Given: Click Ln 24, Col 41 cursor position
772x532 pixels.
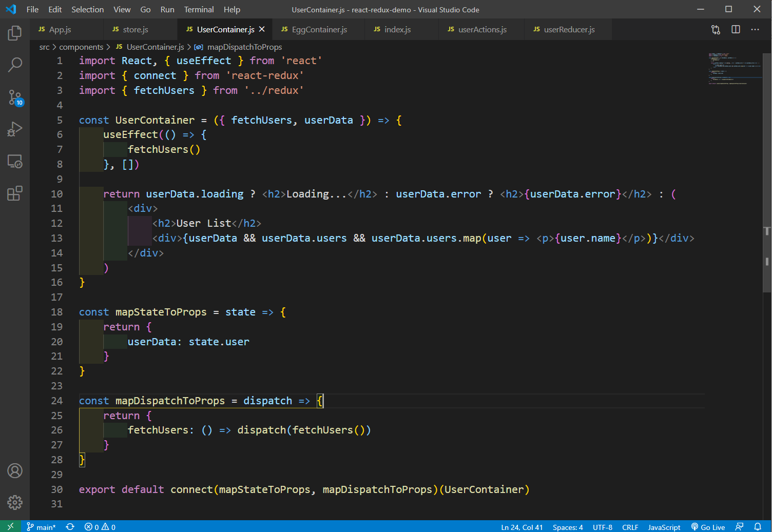Looking at the screenshot, I should point(522,527).
